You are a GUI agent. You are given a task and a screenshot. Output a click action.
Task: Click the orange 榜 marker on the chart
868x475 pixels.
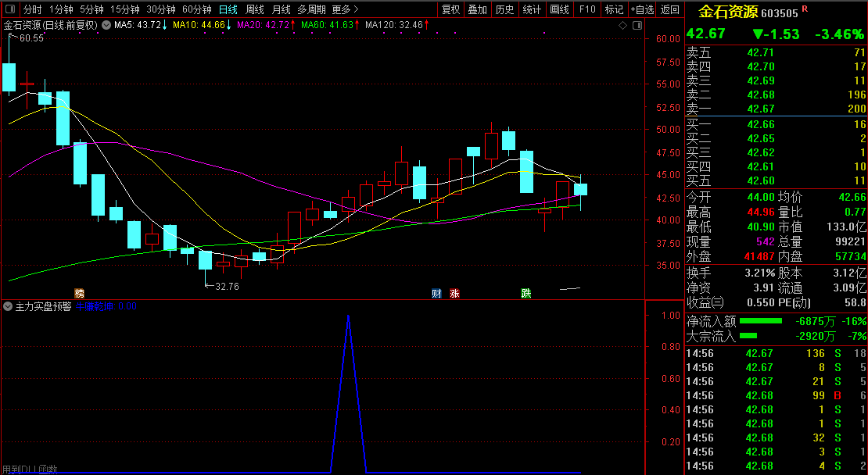(79, 293)
